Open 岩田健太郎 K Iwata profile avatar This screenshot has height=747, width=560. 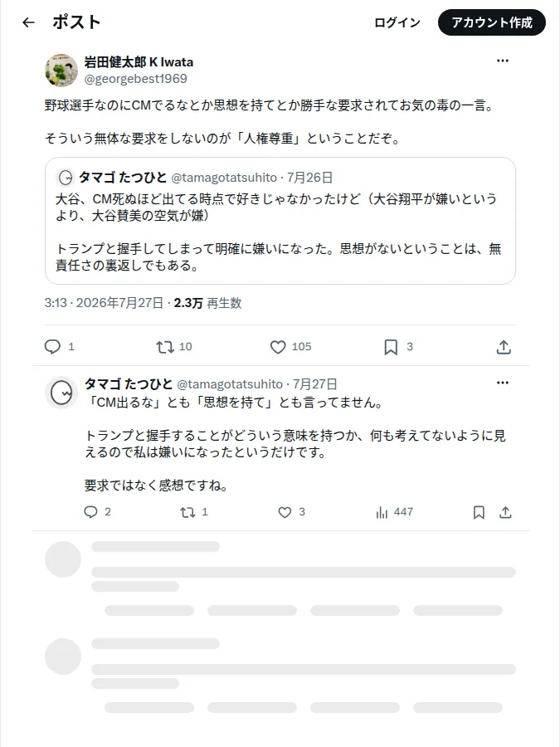click(x=61, y=70)
